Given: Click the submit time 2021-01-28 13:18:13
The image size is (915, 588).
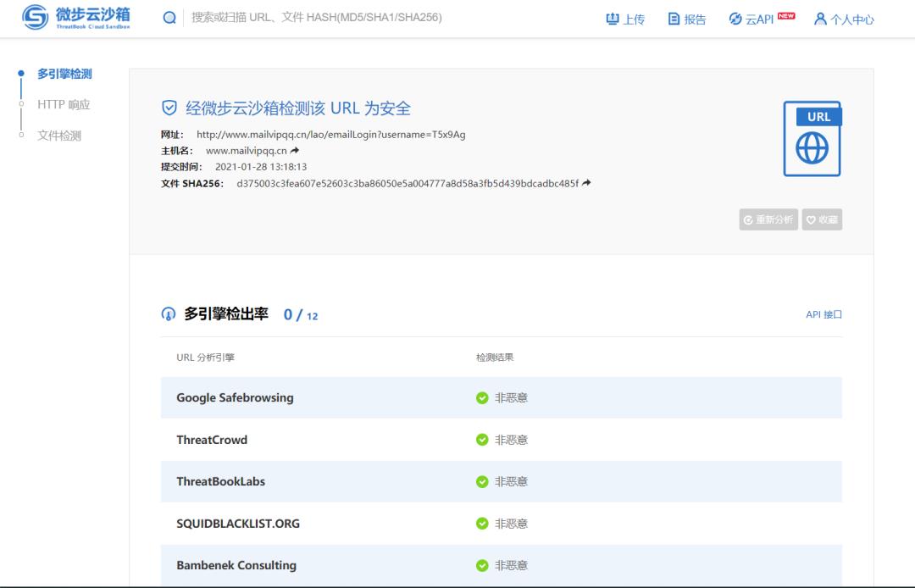Looking at the screenshot, I should [261, 167].
